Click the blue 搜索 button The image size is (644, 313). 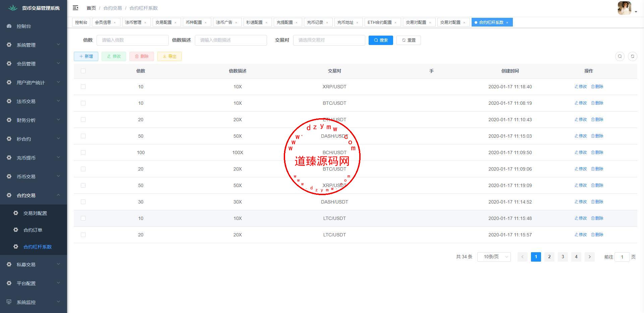381,40
